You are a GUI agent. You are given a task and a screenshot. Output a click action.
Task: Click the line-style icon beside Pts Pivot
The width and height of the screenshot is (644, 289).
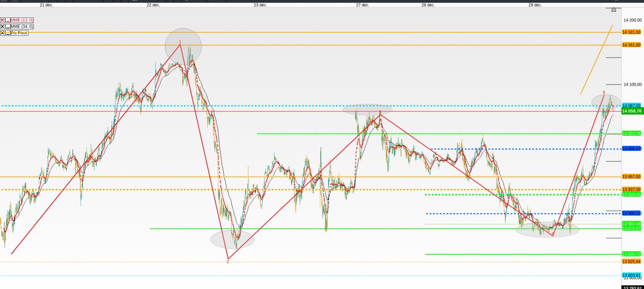coord(8,33)
